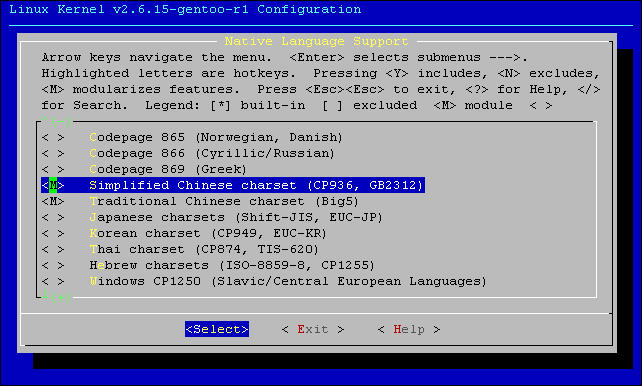The height and width of the screenshot is (386, 642).
Task: Toggle module state for Hebrew charsets
Action: [53, 265]
